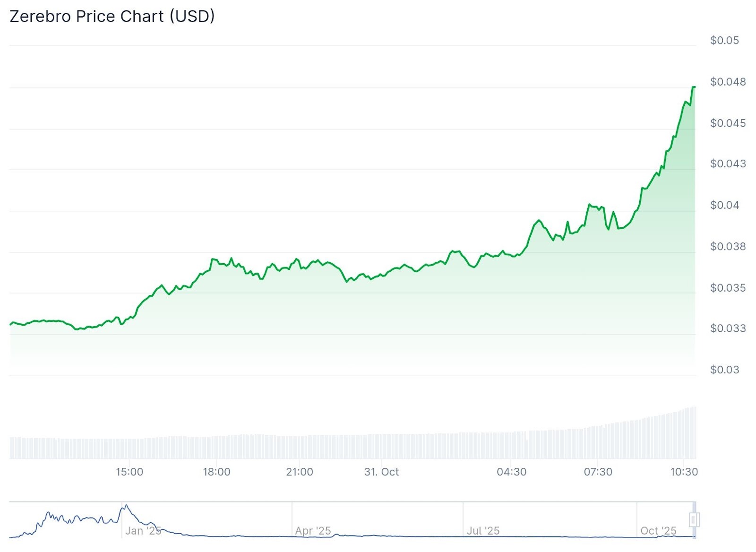Click the price line's latest peak point
The image size is (756, 552).
point(694,87)
